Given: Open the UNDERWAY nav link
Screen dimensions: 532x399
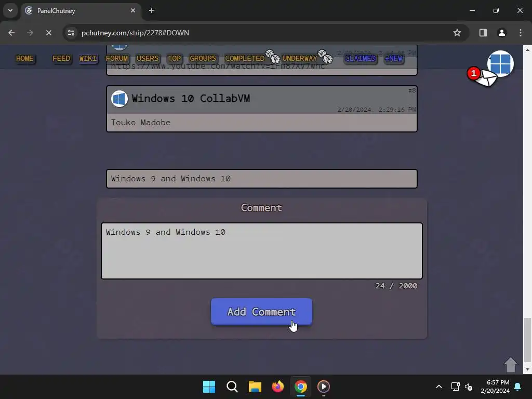Looking at the screenshot, I should 300,58.
